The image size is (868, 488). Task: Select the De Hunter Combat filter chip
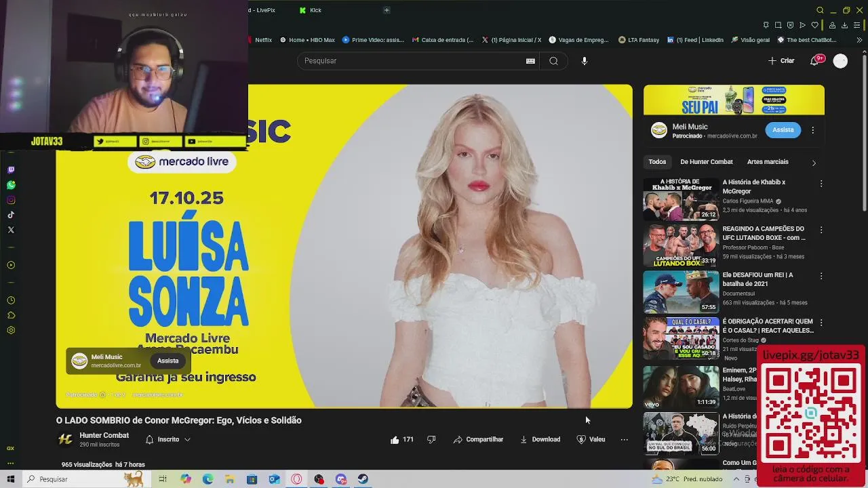tap(707, 162)
